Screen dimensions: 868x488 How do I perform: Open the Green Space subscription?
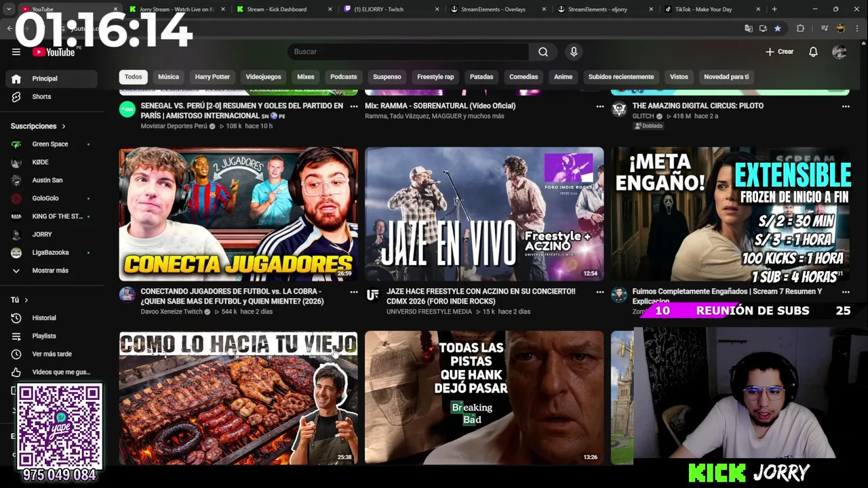tap(52, 144)
